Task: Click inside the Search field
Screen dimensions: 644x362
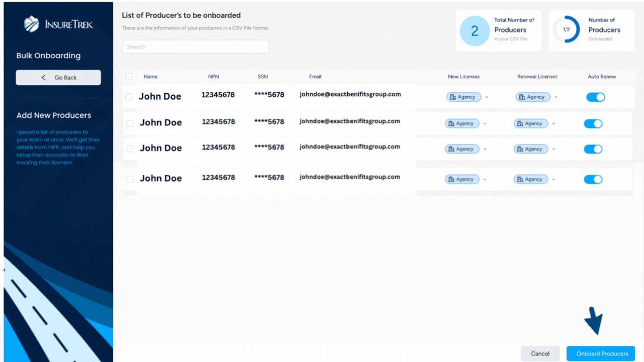Action: point(195,46)
